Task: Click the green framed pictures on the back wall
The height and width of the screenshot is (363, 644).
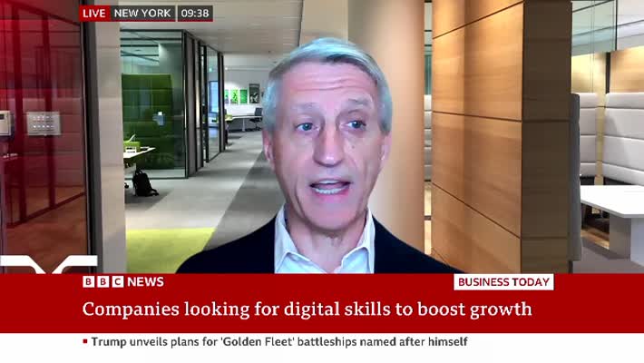Action: pos(238,95)
